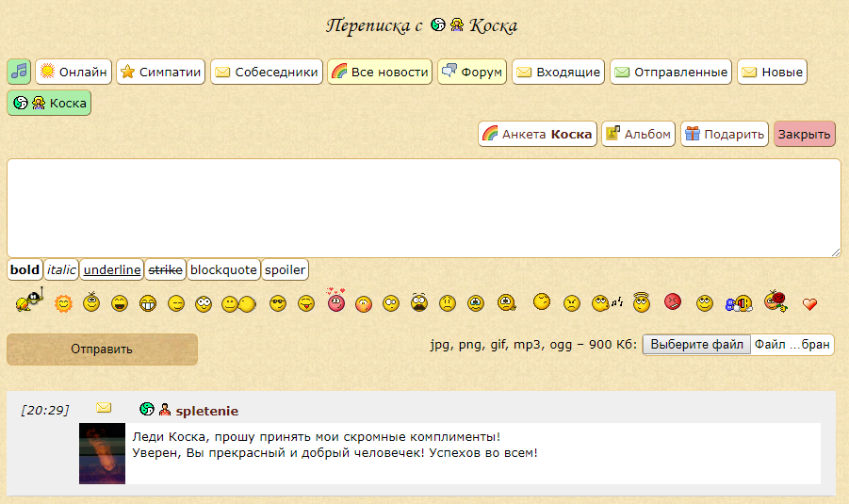The image size is (849, 504).
Task: Click the Закрыть button
Action: pyautogui.click(x=804, y=134)
